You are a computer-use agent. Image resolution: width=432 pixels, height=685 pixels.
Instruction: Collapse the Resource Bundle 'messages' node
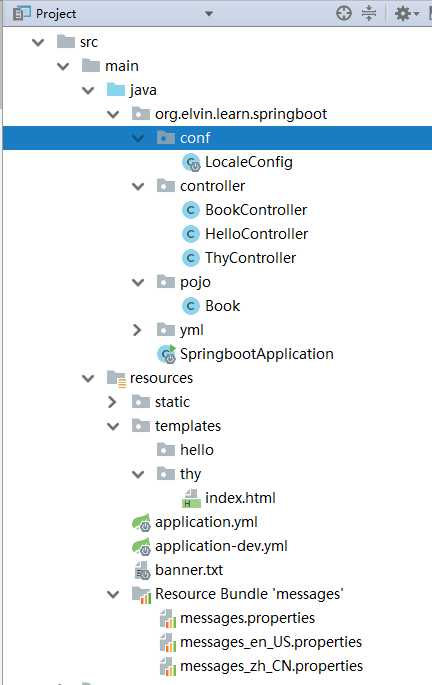pyautogui.click(x=113, y=595)
